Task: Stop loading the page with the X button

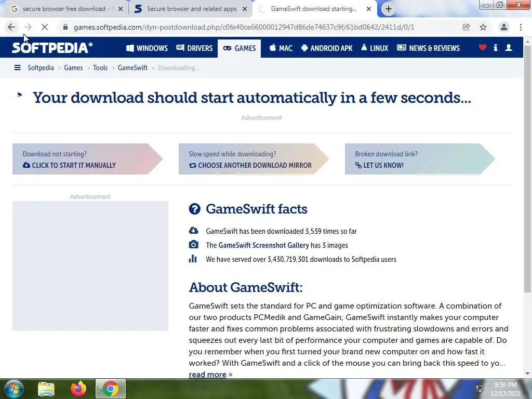Action: pyautogui.click(x=45, y=27)
